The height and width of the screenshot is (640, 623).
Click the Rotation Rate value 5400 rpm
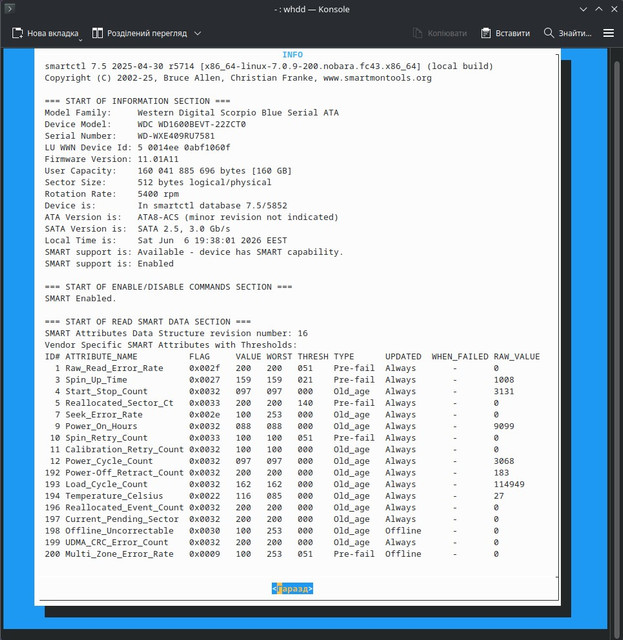158,194
